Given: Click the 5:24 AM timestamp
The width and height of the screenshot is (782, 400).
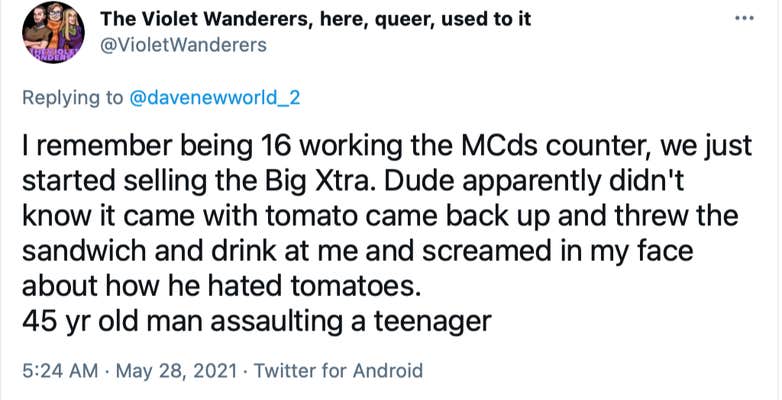Looking at the screenshot, I should [60, 370].
